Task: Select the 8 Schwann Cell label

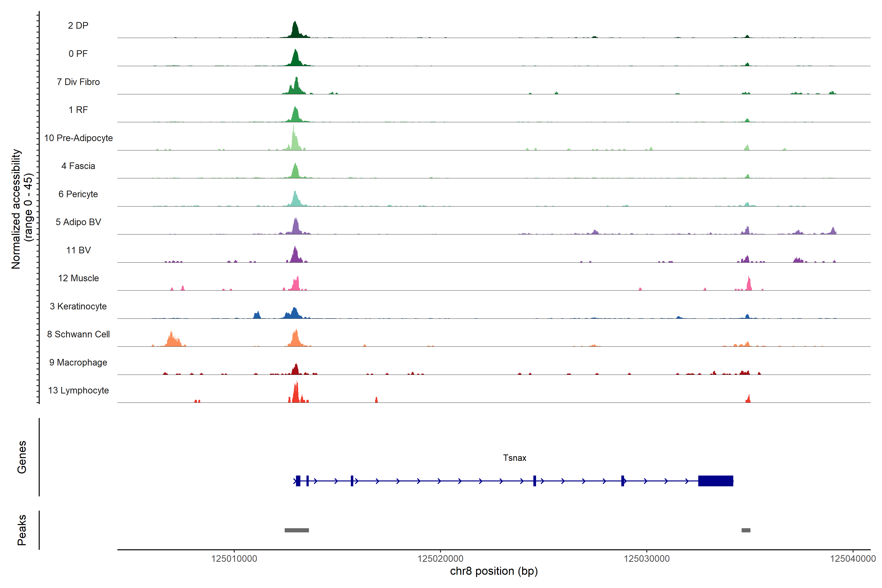Action: tap(78, 334)
